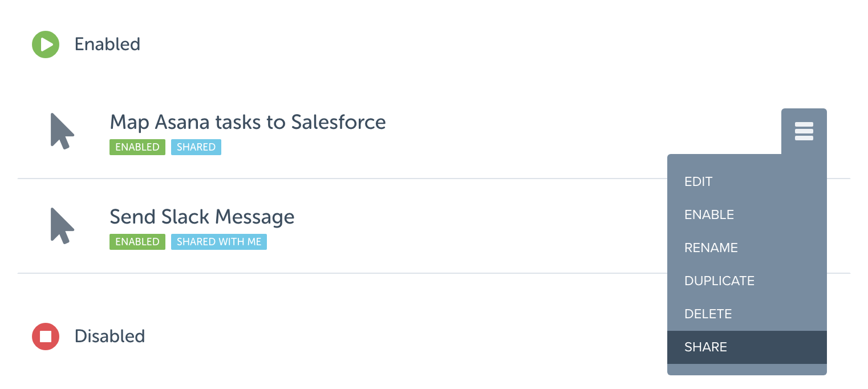Click the green Enabled play icon
Viewport: 868px width, 389px height.
click(x=46, y=44)
